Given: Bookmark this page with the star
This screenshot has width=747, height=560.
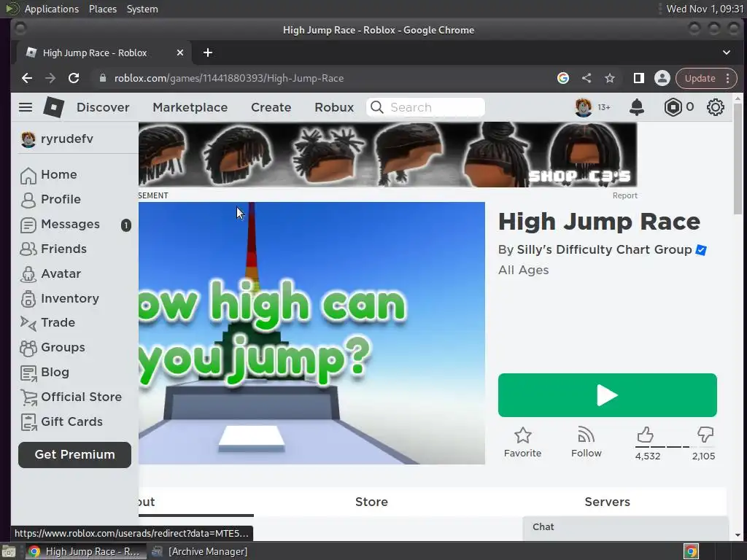Looking at the screenshot, I should [x=609, y=78].
